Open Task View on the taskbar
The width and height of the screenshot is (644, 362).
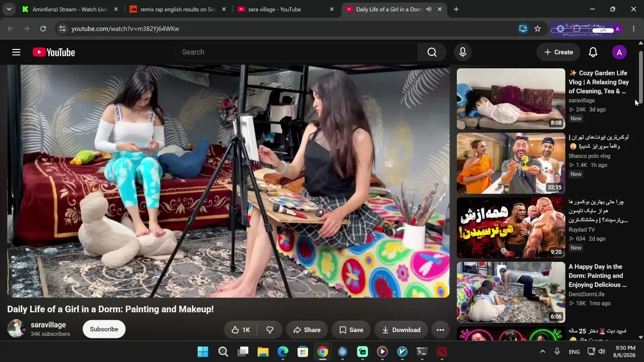[243, 352]
